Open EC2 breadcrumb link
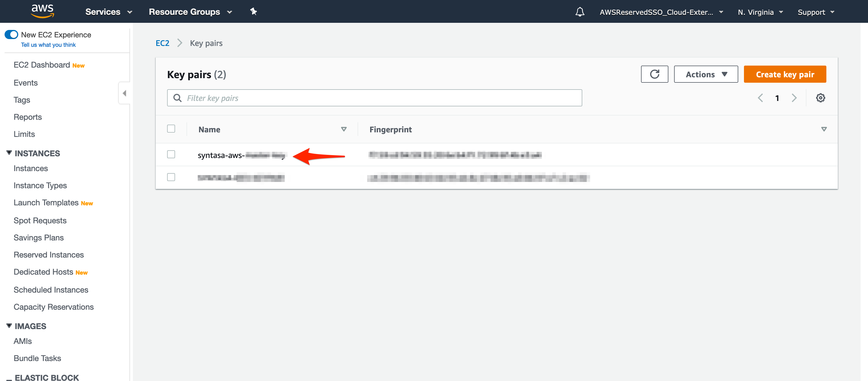The height and width of the screenshot is (381, 868). [x=163, y=43]
